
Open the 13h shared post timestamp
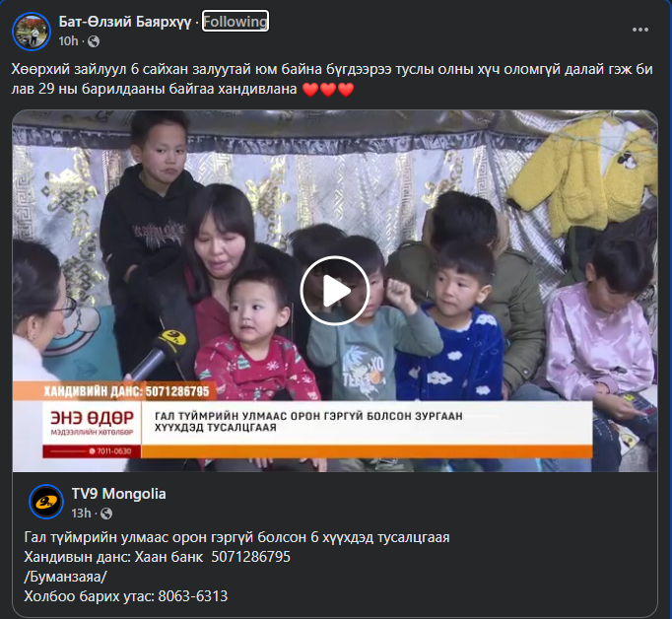click(81, 514)
